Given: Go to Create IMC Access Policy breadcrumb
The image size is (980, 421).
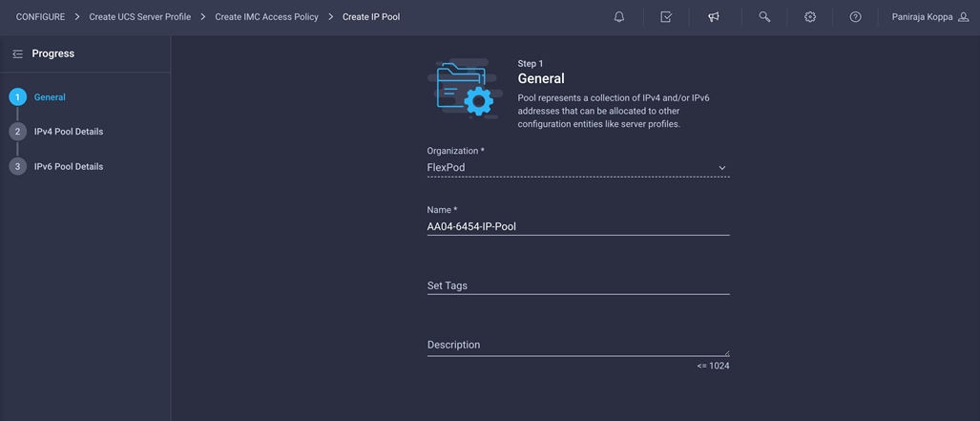Looking at the screenshot, I should [267, 17].
